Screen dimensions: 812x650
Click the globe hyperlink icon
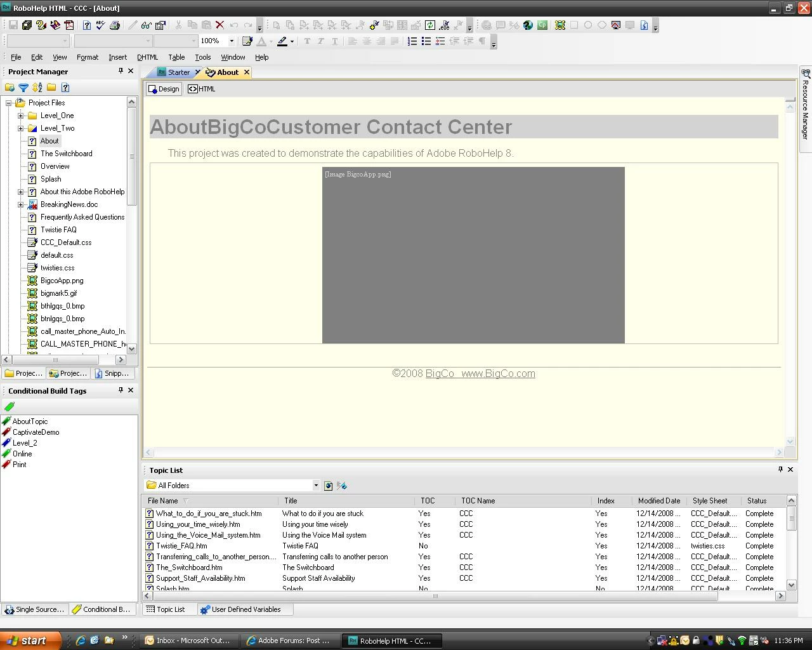click(528, 25)
